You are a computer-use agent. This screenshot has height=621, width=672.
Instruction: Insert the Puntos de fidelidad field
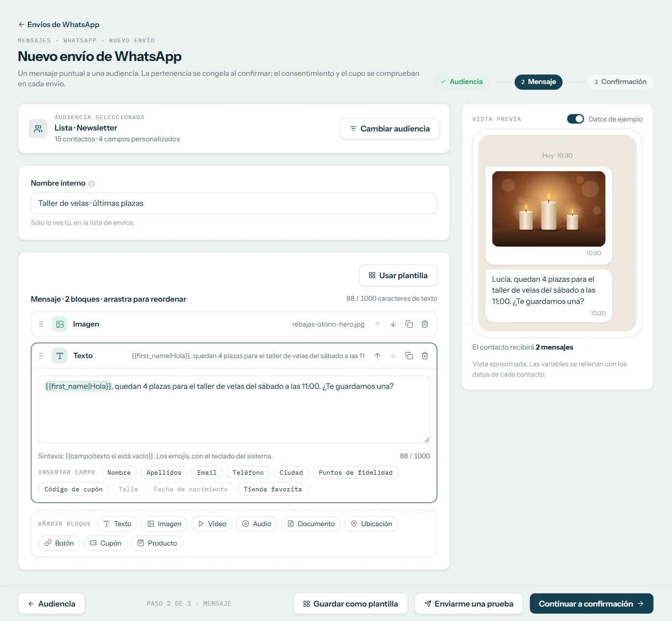pyautogui.click(x=355, y=472)
